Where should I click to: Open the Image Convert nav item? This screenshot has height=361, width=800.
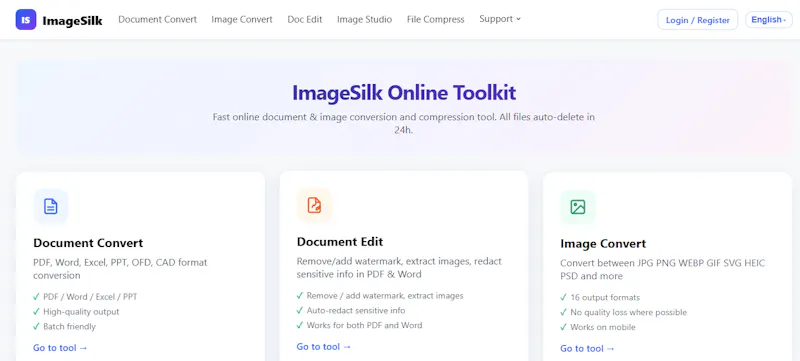242,19
